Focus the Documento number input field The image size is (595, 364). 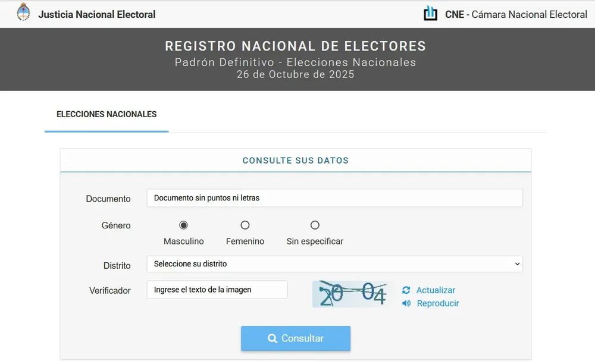tap(334, 198)
